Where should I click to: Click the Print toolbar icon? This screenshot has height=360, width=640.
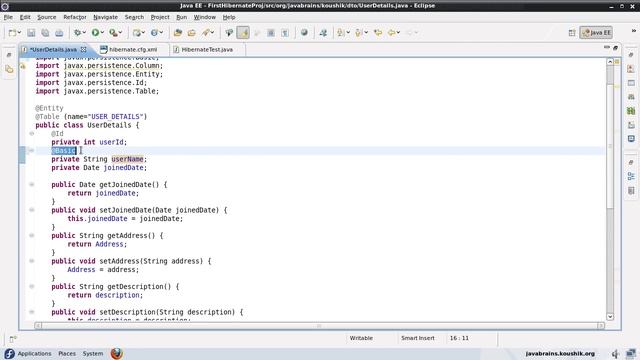(x=59, y=33)
